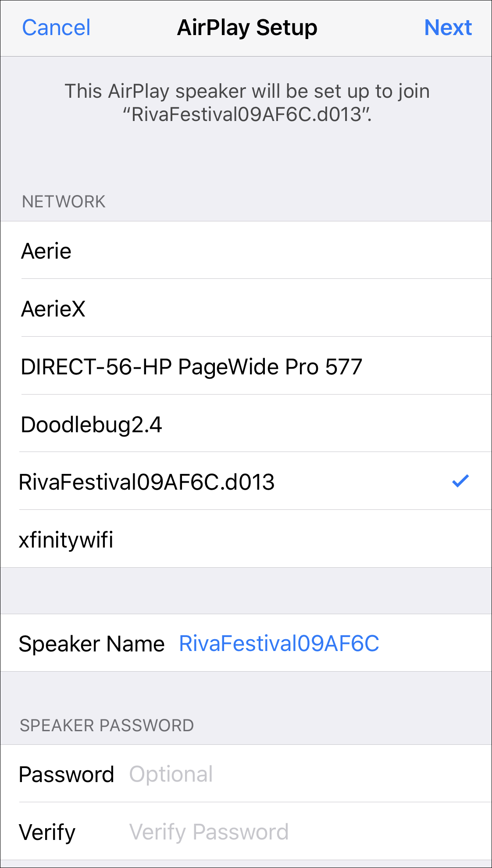Tap the quoted network name in the description

click(x=247, y=114)
